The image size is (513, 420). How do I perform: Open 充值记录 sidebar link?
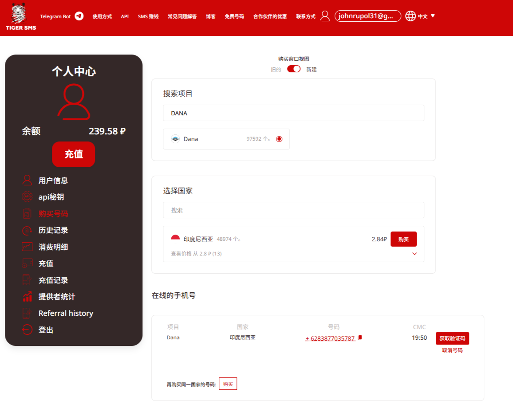(53, 280)
